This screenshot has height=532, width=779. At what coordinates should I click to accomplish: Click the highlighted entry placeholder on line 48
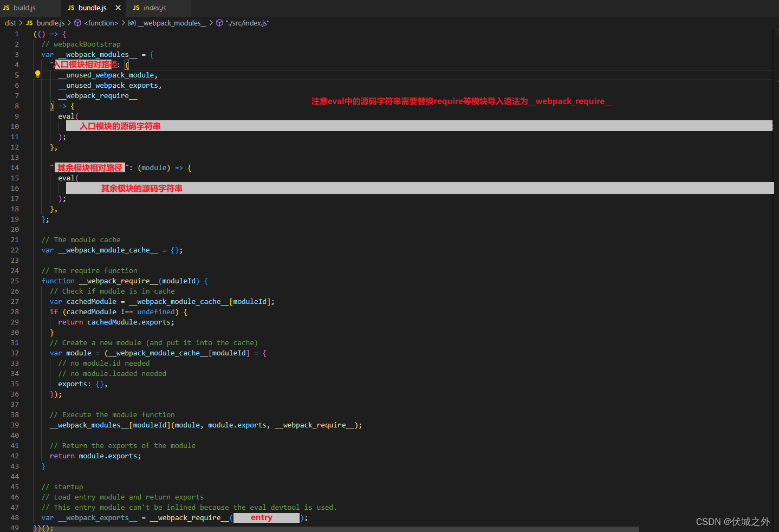[x=266, y=517]
